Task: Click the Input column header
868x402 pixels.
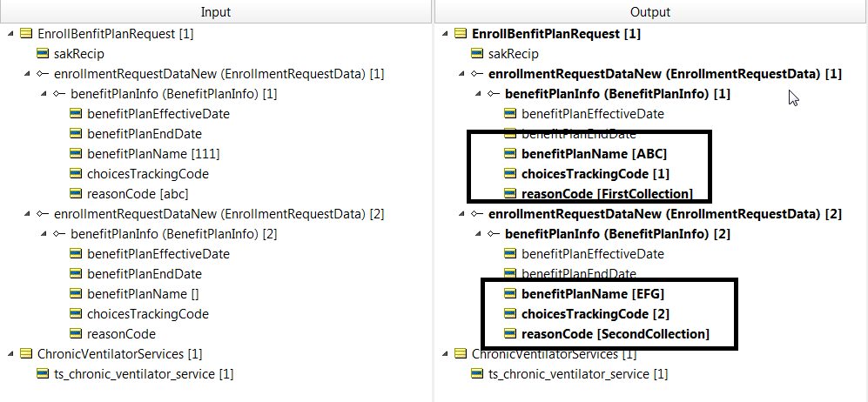Action: tap(215, 11)
